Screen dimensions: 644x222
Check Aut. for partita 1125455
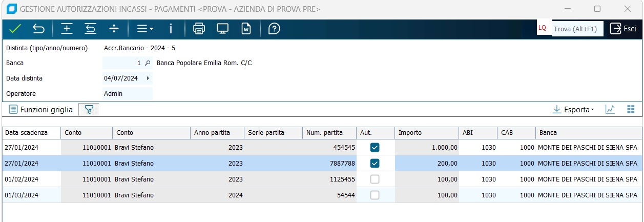coord(375,179)
